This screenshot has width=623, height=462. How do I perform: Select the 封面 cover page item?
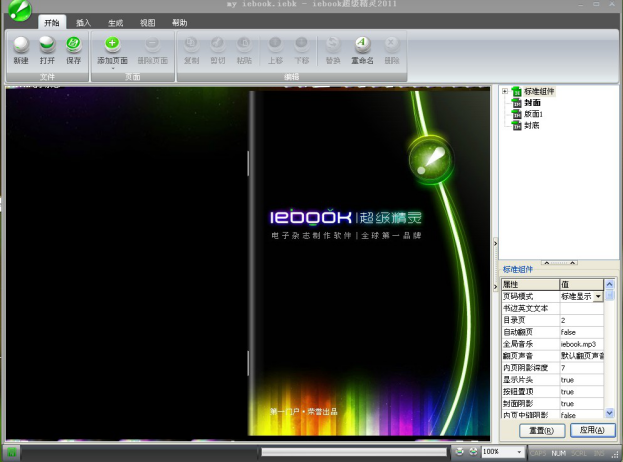coord(532,103)
